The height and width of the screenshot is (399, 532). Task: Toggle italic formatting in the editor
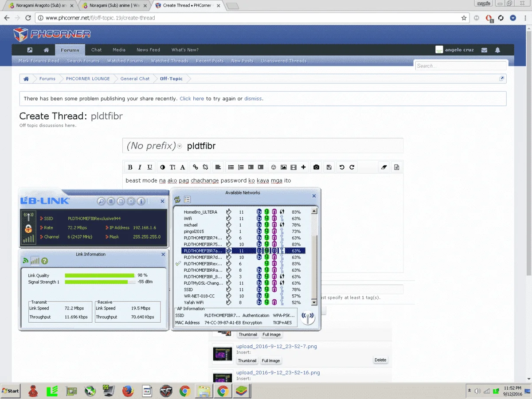[140, 167]
